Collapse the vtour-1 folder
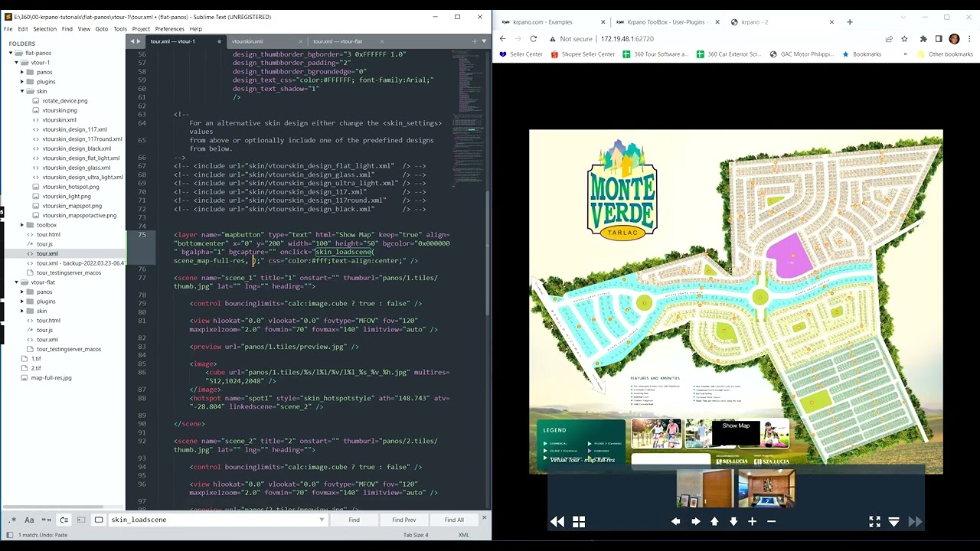980x551 pixels. [x=16, y=63]
